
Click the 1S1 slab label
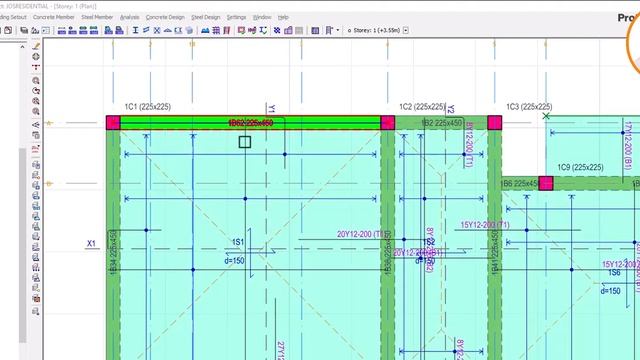(x=238, y=242)
